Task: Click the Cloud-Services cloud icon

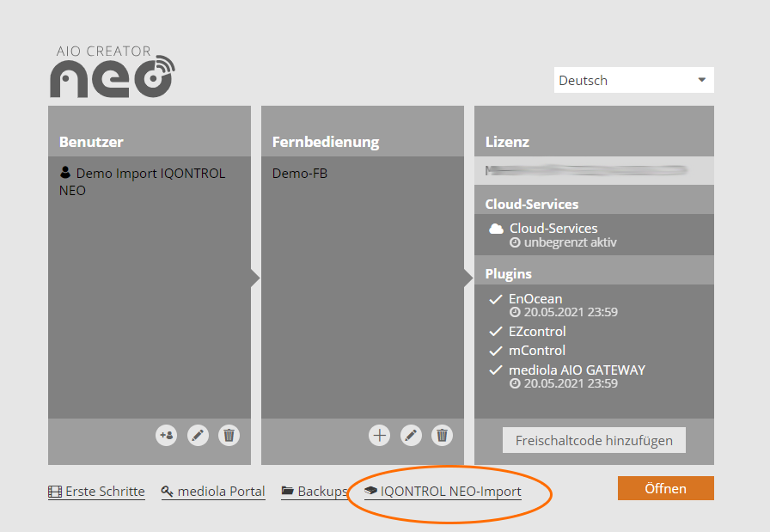Action: tap(496, 229)
